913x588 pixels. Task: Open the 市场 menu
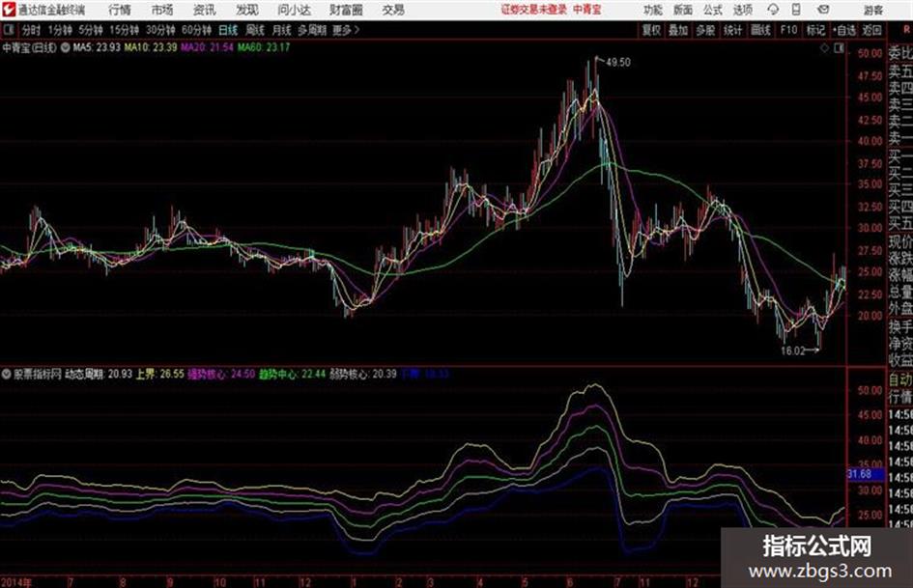(162, 10)
